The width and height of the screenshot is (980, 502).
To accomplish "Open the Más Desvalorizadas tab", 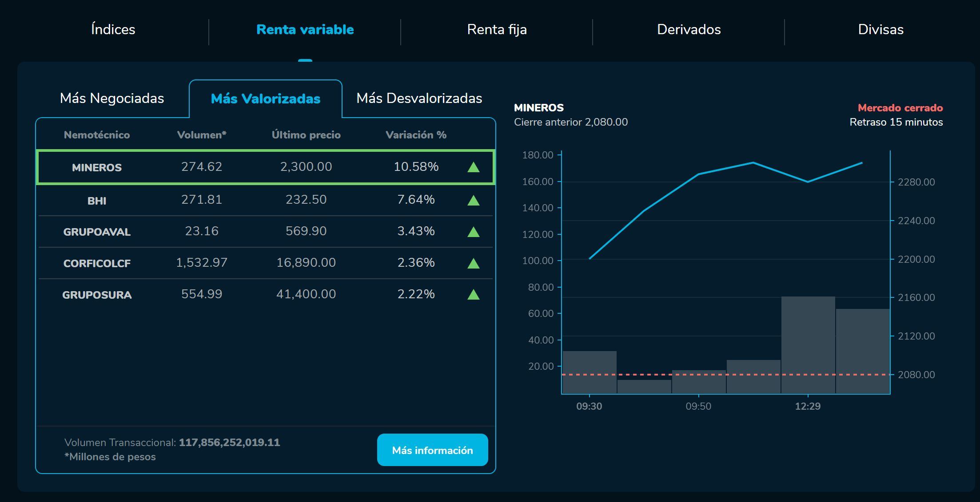I will coord(419,99).
